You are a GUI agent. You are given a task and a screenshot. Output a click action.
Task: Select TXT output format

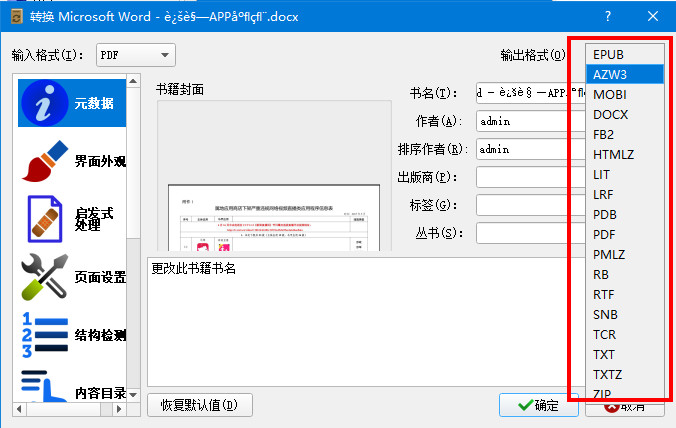(x=625, y=354)
